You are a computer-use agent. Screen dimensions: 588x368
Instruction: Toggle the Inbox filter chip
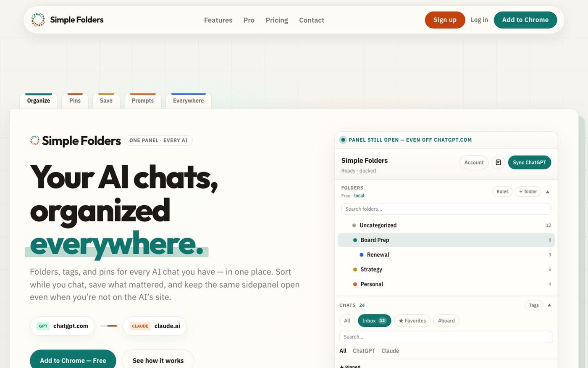[x=374, y=321]
